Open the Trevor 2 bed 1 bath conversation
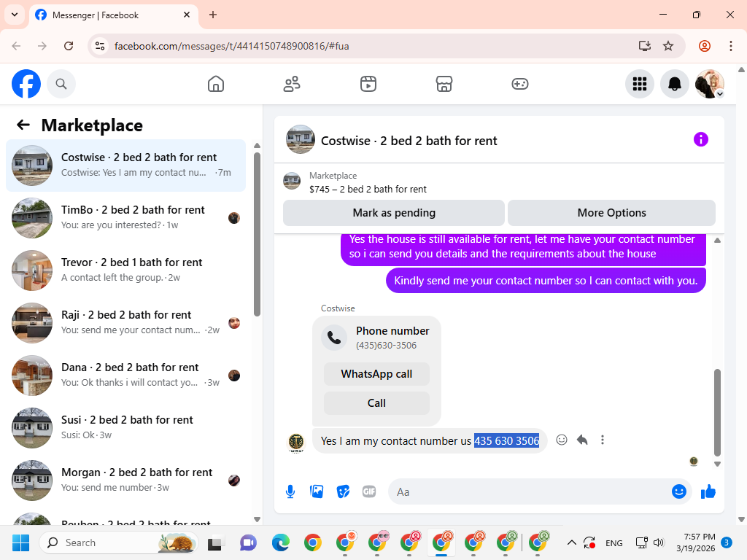The image size is (747, 560). point(125,270)
